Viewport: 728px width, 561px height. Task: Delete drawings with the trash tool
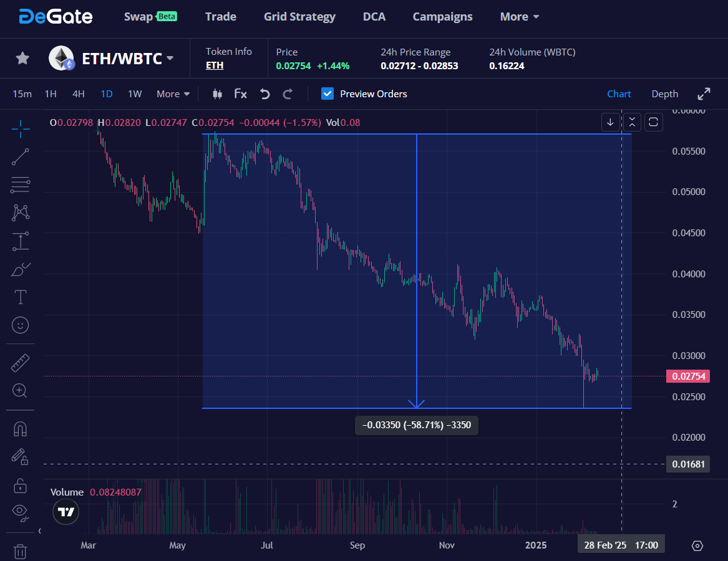pyautogui.click(x=20, y=551)
